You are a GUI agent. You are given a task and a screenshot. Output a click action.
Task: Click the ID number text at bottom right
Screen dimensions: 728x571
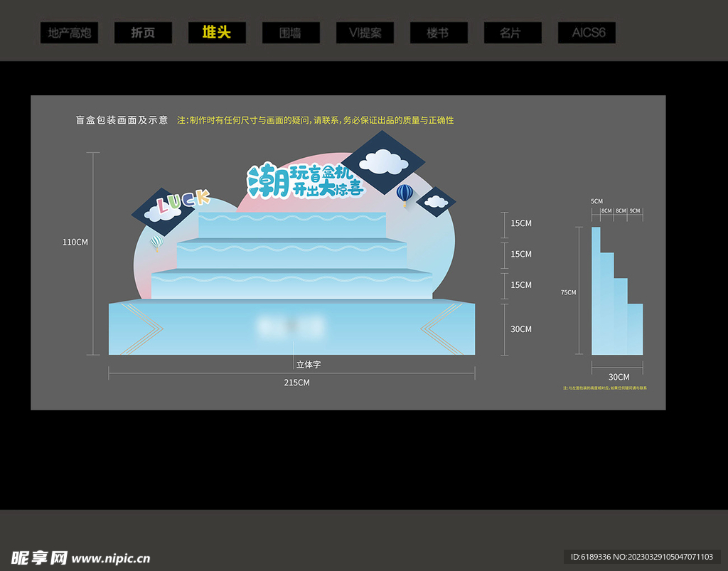(x=642, y=557)
